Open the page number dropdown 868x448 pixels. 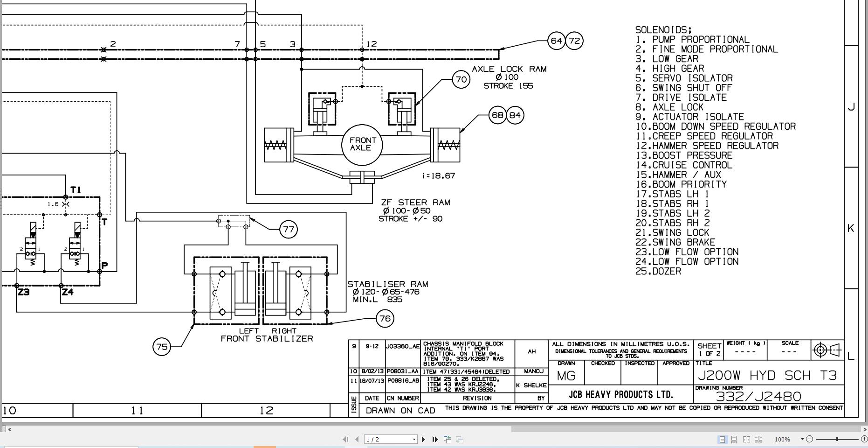(x=413, y=439)
